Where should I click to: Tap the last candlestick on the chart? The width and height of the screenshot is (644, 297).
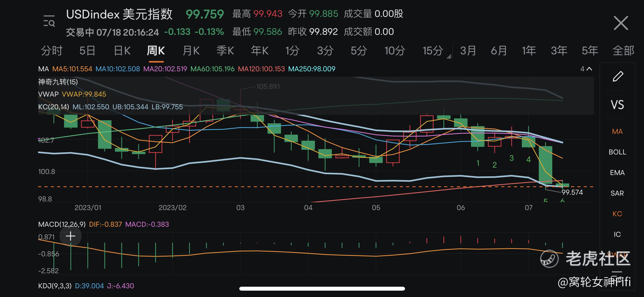coord(562,185)
